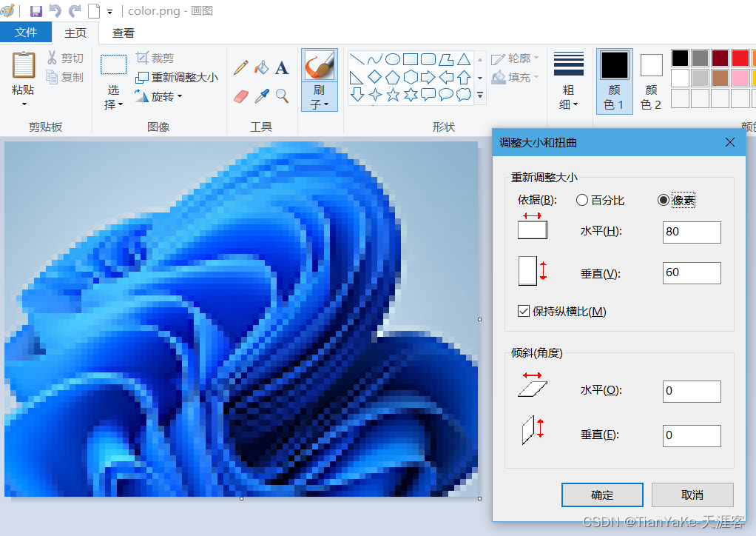Viewport: 756px width, 536px height.
Task: Select Color 1 (颜色 1) box
Action: tap(614, 81)
